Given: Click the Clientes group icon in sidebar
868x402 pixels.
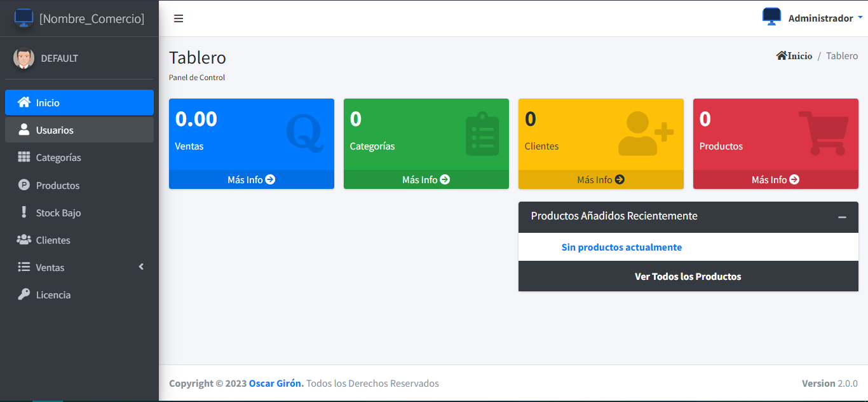Looking at the screenshot, I should point(24,240).
